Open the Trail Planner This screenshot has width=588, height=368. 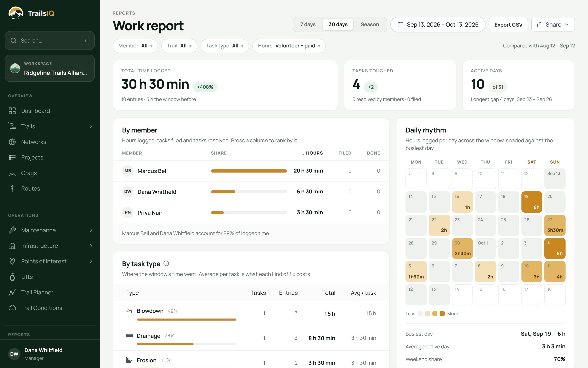(50, 292)
